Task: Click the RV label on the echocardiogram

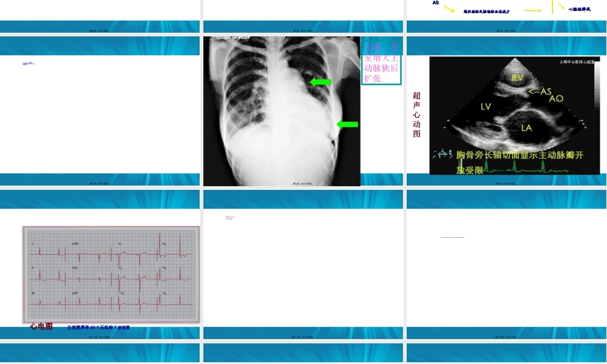Action: click(x=517, y=78)
